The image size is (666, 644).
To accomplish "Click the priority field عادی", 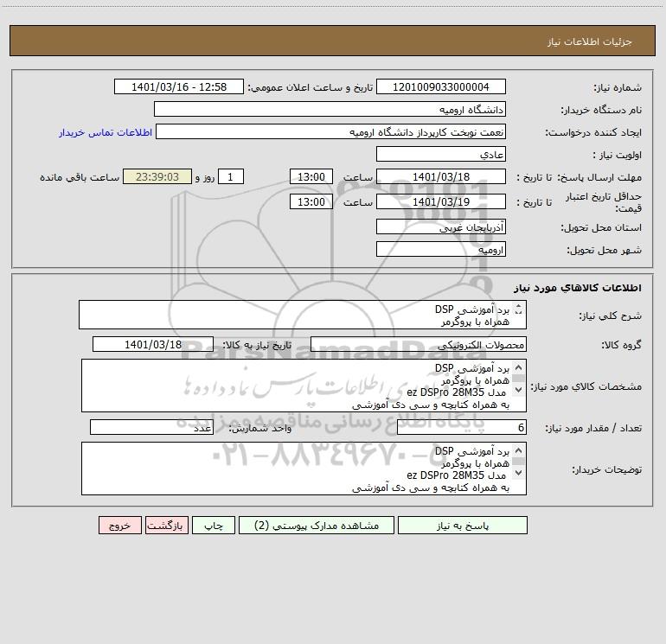I will 441,154.
